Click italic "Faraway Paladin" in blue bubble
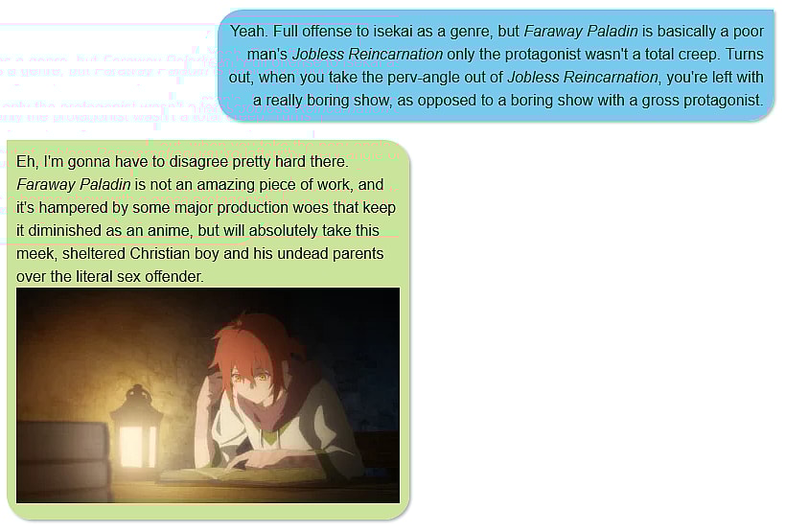Viewport: 786px width, 532px height. pyautogui.click(x=581, y=31)
